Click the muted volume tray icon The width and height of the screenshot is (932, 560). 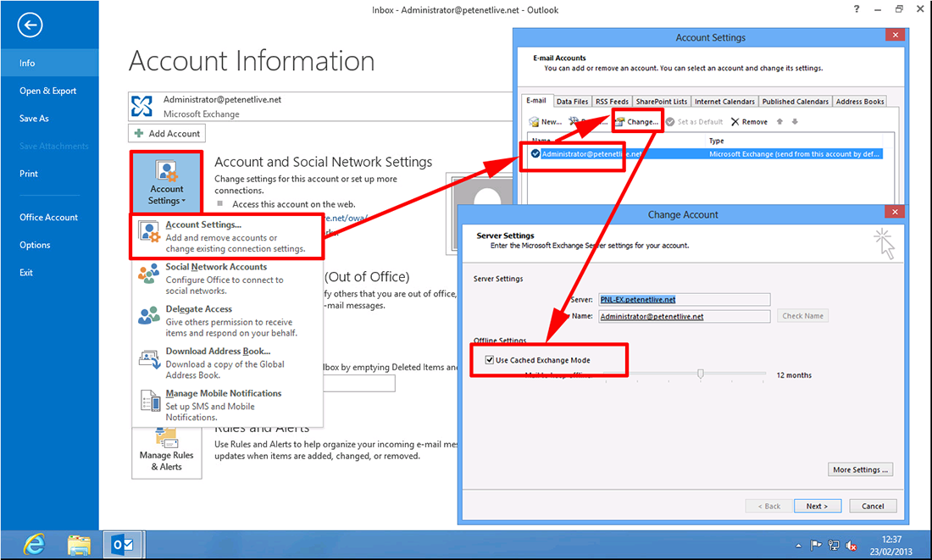click(x=852, y=545)
